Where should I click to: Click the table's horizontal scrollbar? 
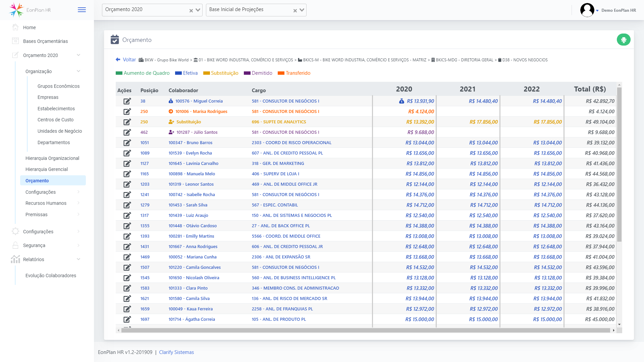click(366, 330)
